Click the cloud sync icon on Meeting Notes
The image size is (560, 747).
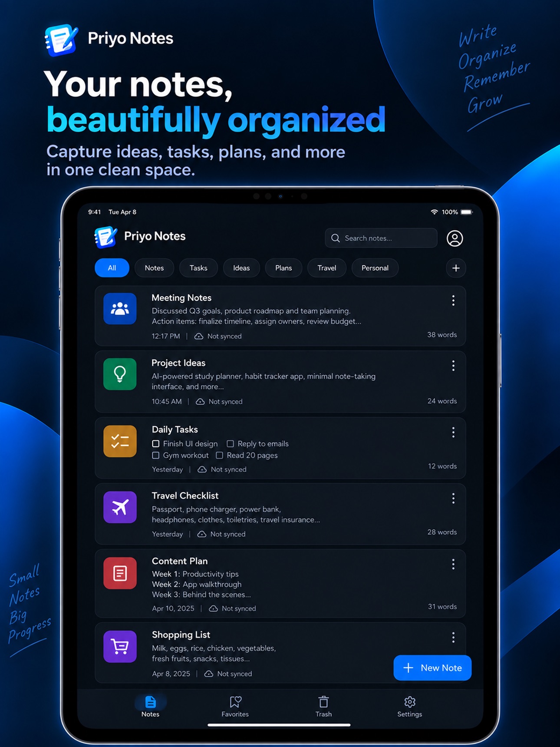tap(198, 336)
